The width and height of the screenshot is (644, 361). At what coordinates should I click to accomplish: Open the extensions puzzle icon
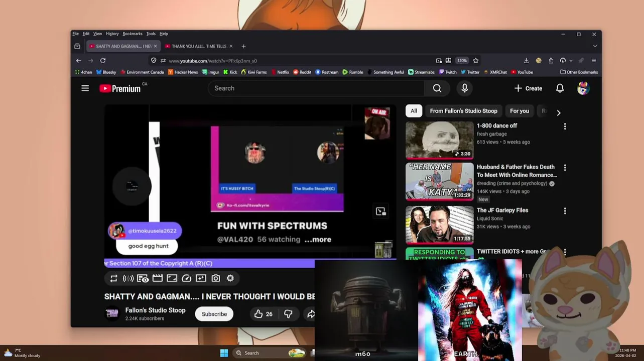(x=551, y=61)
